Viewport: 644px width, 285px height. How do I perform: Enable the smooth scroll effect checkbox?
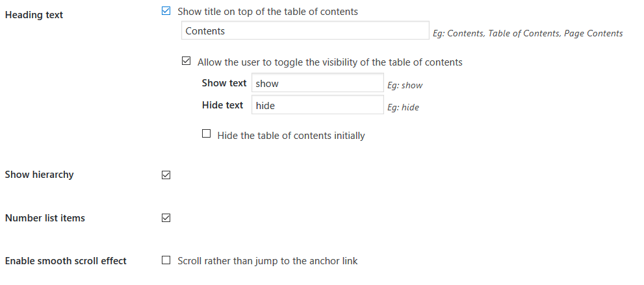[x=166, y=260]
